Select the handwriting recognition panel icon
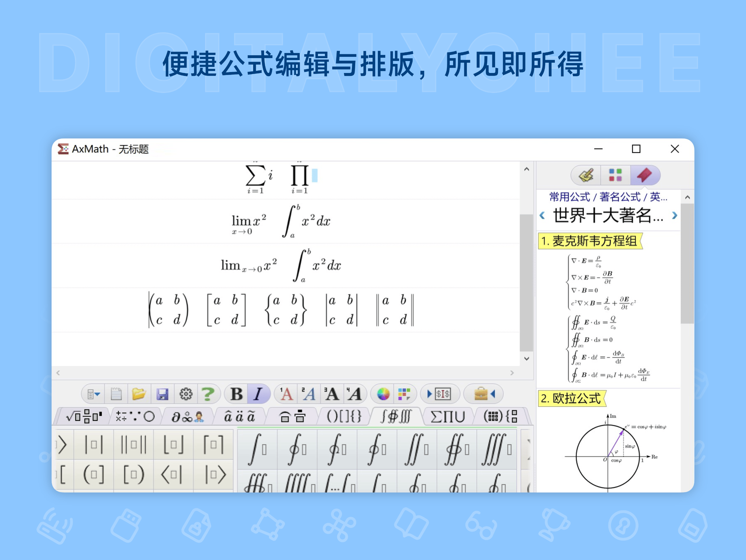 [x=586, y=175]
